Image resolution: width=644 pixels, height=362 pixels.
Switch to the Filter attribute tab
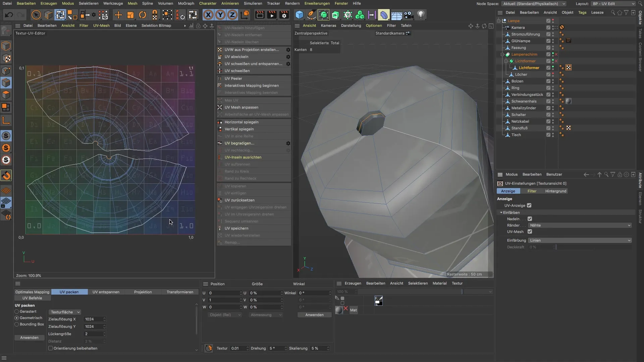tap(532, 191)
